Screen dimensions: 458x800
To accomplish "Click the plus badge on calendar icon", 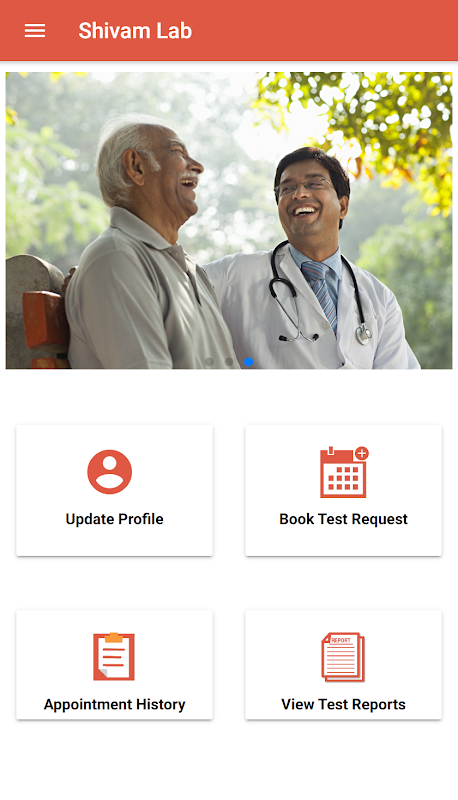I will tap(362, 453).
